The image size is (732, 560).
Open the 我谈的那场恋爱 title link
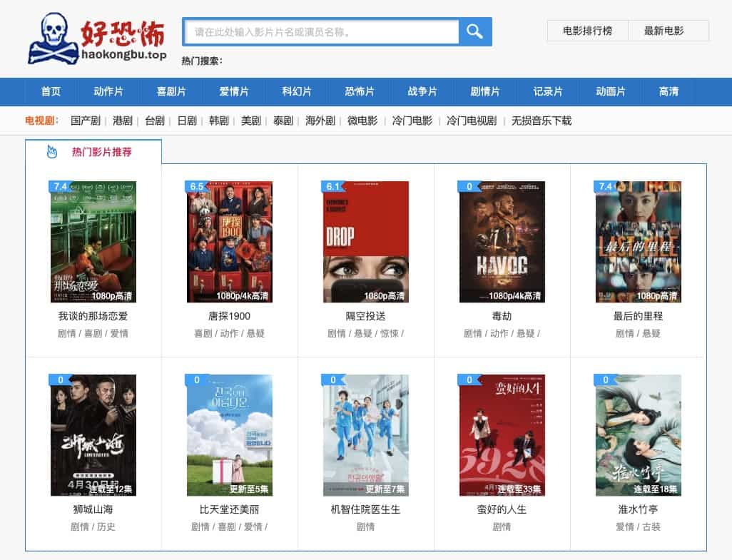tap(93, 316)
